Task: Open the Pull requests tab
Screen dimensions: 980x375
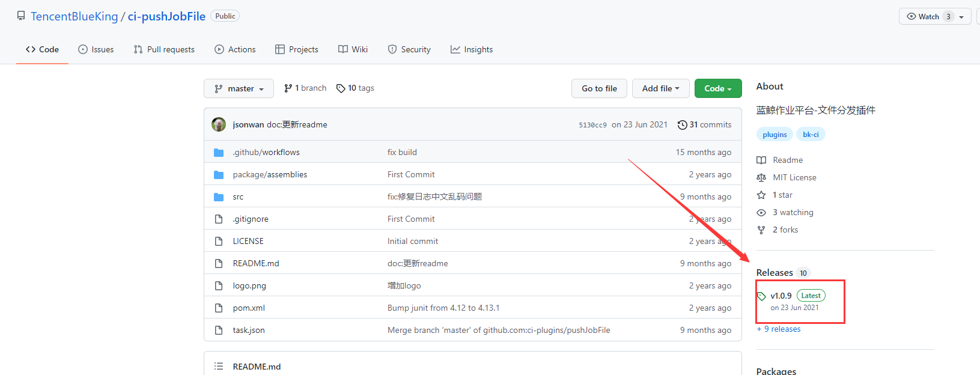Action: [x=164, y=50]
